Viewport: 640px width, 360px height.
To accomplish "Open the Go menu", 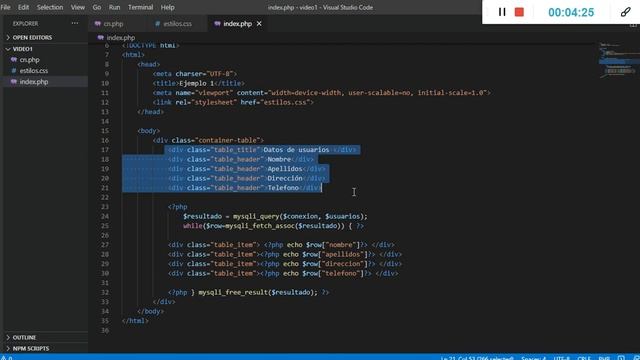I will (97, 7).
